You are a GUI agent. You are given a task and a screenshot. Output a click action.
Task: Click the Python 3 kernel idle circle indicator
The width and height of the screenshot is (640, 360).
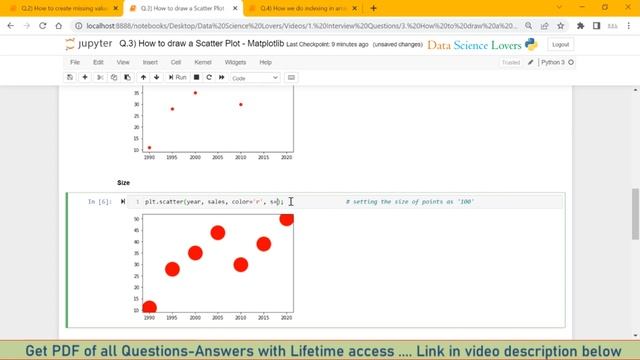coord(571,62)
